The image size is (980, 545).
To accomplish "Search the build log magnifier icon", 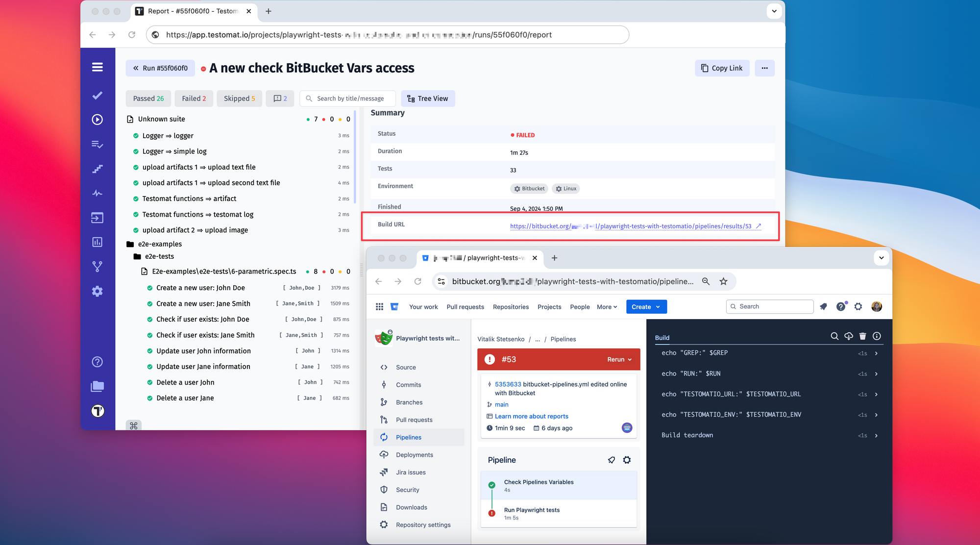I will [834, 336].
